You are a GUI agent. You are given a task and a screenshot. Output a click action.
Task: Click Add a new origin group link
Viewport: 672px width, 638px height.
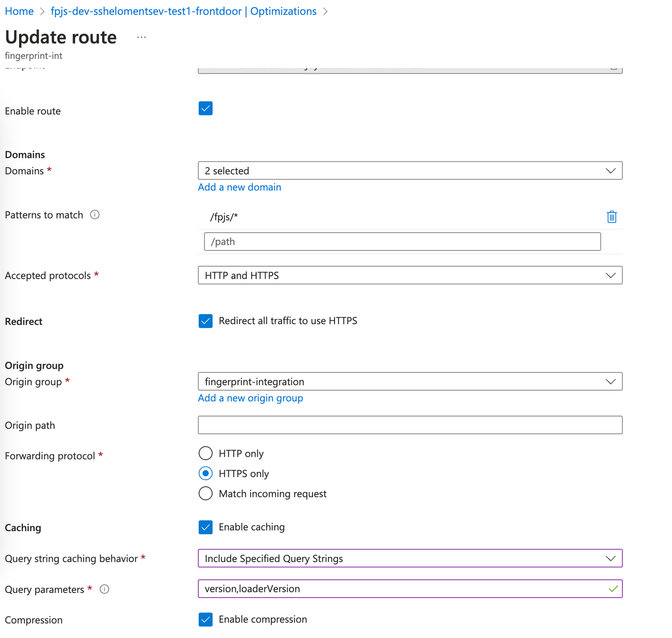click(x=250, y=398)
